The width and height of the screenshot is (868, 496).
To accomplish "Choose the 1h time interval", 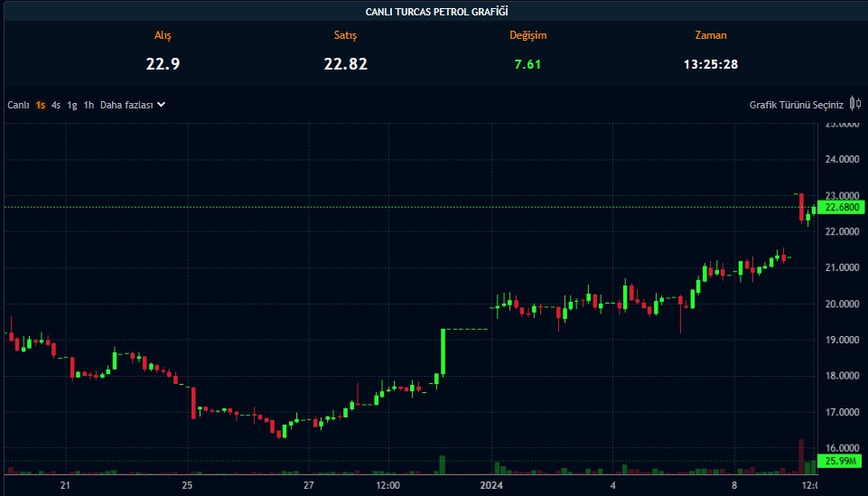I will (89, 105).
